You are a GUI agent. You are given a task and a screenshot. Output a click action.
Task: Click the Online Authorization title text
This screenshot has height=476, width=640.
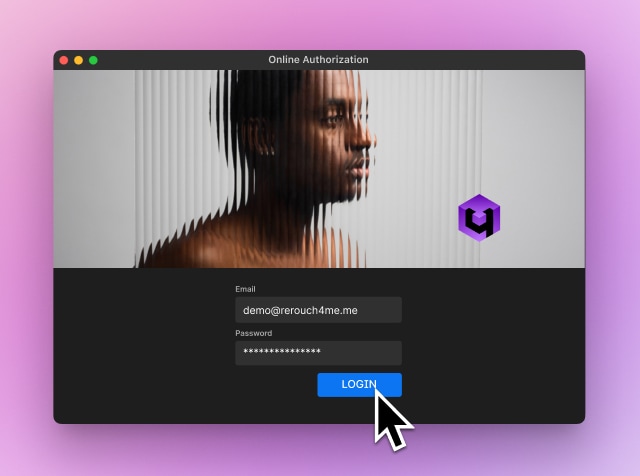[x=318, y=60]
